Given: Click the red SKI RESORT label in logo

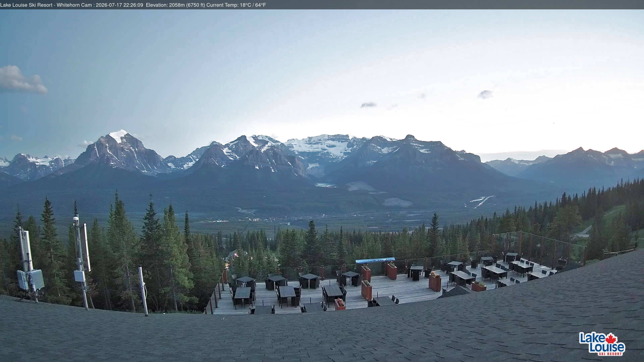Looking at the screenshot, I should (x=610, y=354).
